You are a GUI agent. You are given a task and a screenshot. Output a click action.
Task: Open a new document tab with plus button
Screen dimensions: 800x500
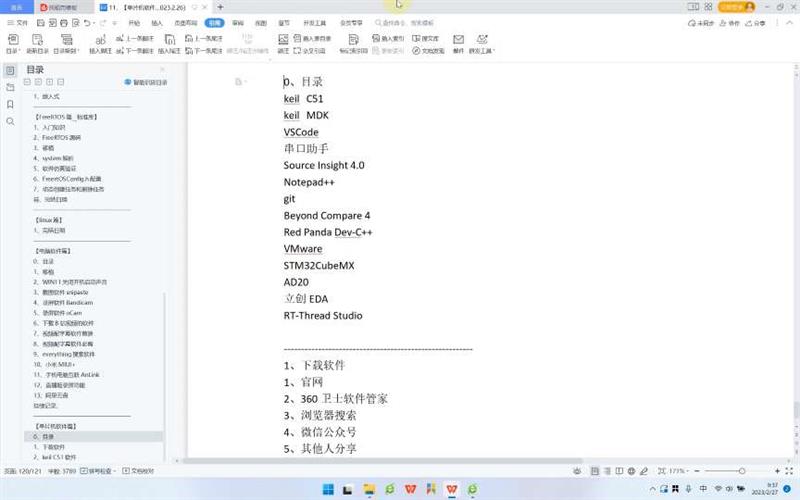(220, 7)
